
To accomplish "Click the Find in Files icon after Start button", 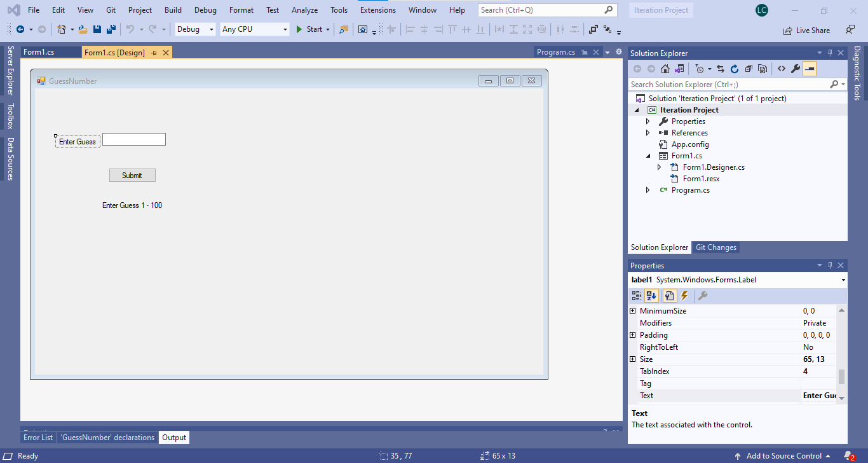I will click(343, 29).
